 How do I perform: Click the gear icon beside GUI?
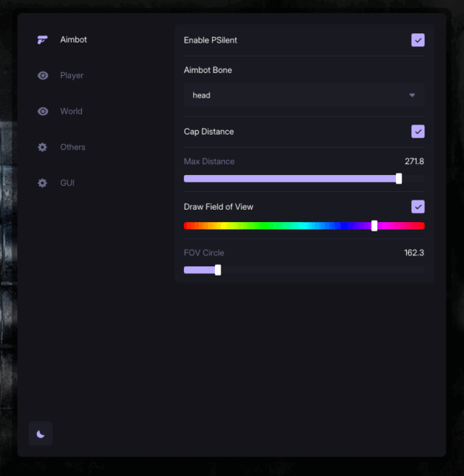point(43,183)
